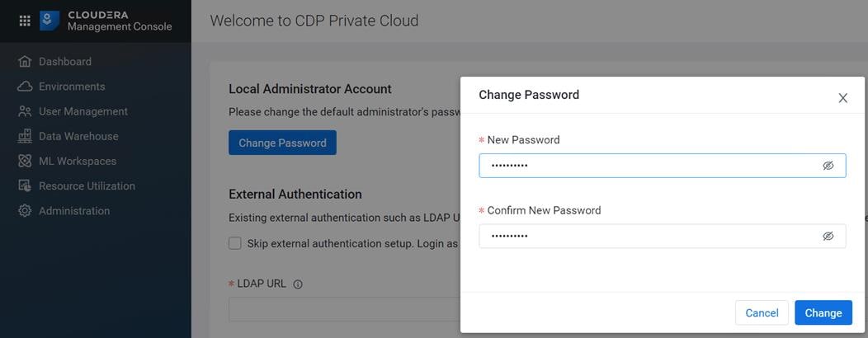Click the blue Change button

[x=823, y=313]
